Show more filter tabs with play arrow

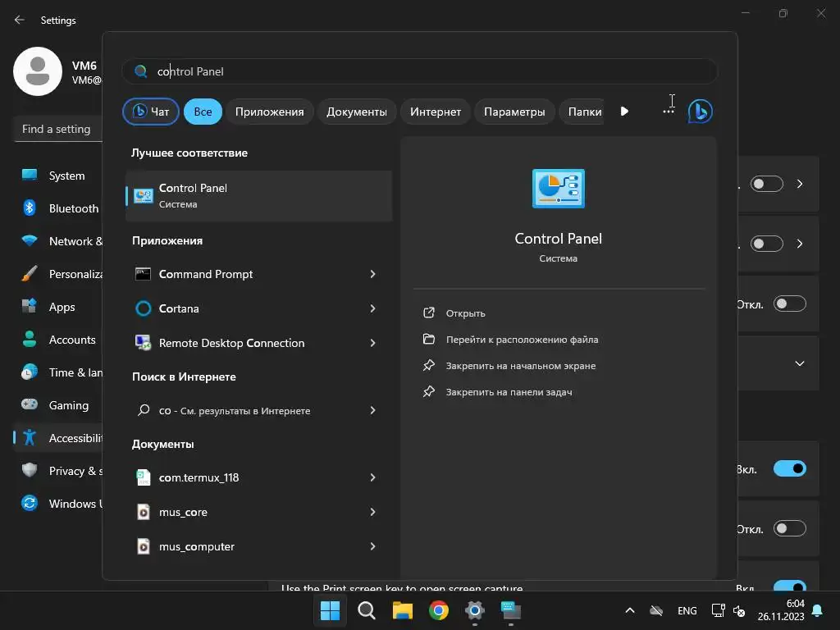[x=624, y=112]
